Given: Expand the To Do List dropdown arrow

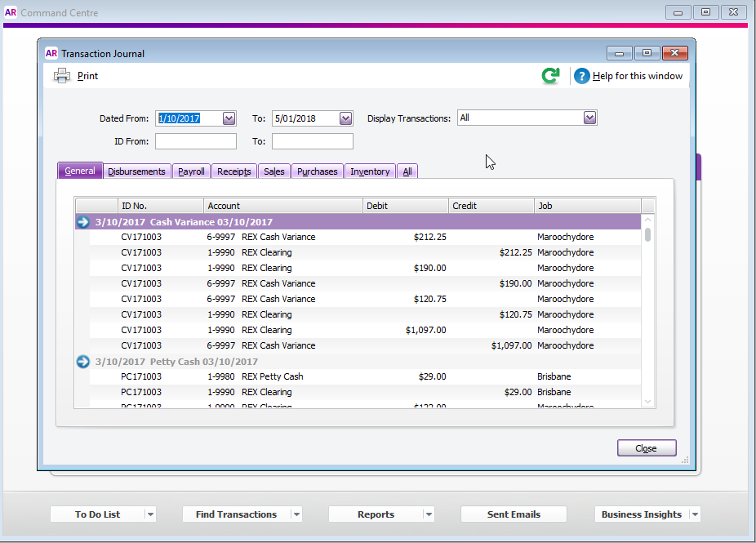Looking at the screenshot, I should click(150, 514).
